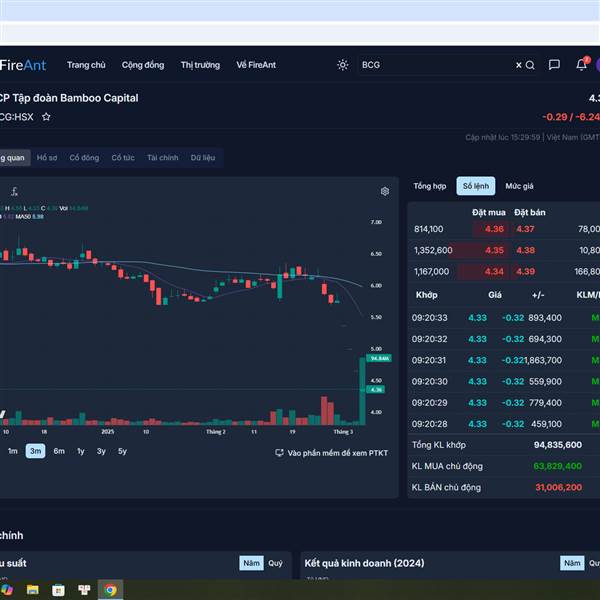Switch to Hồ sơ tab
Image resolution: width=600 pixels, height=600 pixels.
tap(47, 158)
